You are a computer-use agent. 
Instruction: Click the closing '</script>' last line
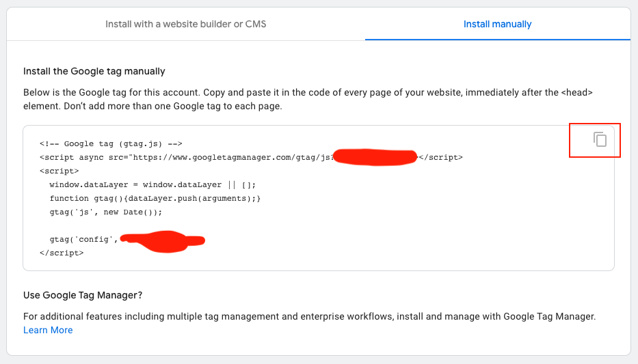pyautogui.click(x=62, y=253)
